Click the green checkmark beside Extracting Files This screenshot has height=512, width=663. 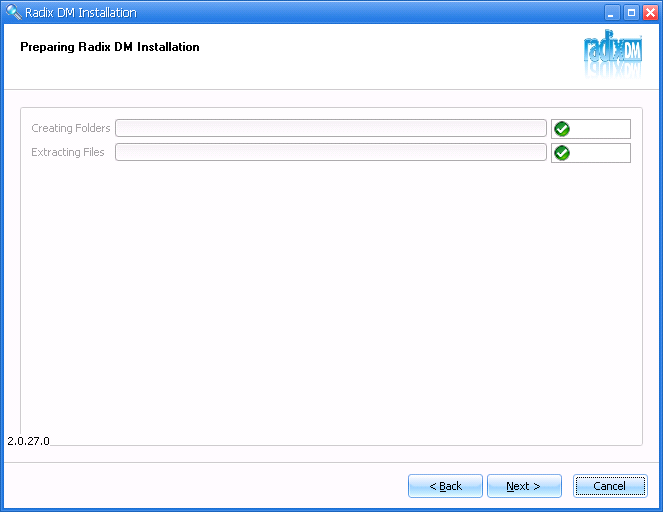click(x=562, y=153)
